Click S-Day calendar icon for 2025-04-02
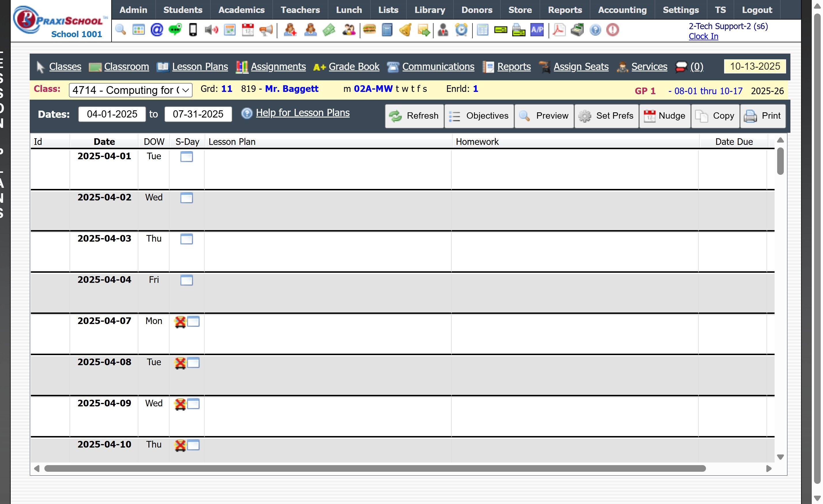This screenshot has height=504, width=823. click(x=187, y=198)
